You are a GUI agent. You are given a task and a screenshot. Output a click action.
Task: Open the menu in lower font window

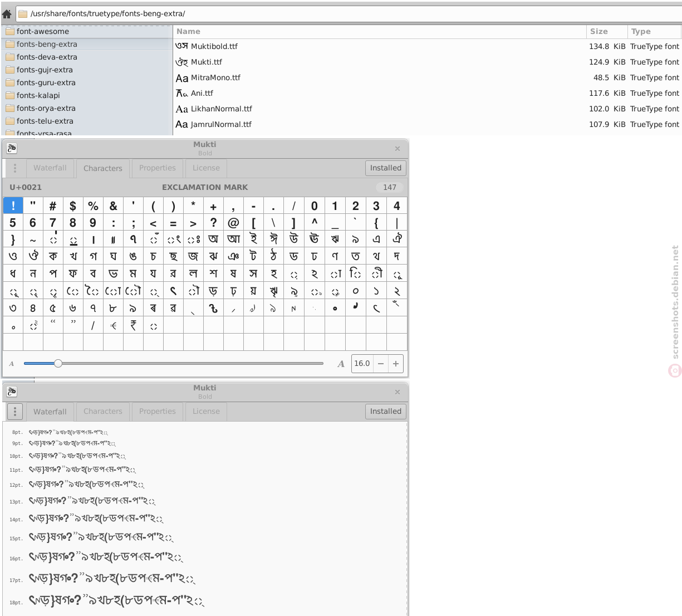pyautogui.click(x=15, y=411)
